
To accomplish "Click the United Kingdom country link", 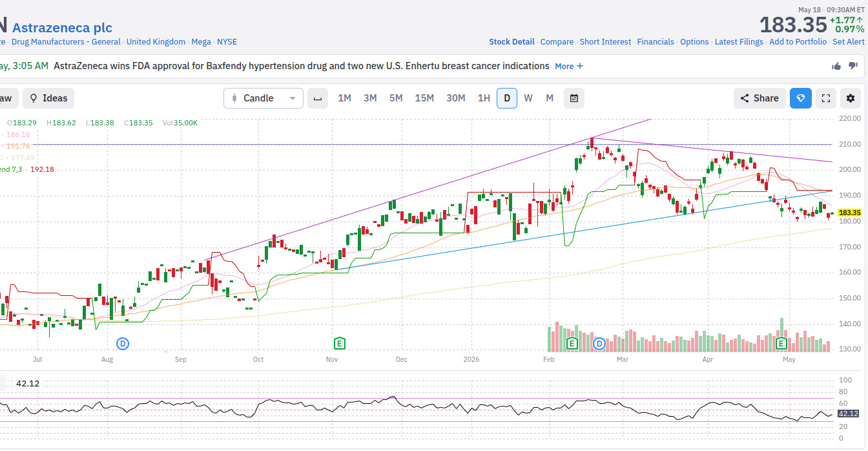I will [x=156, y=42].
